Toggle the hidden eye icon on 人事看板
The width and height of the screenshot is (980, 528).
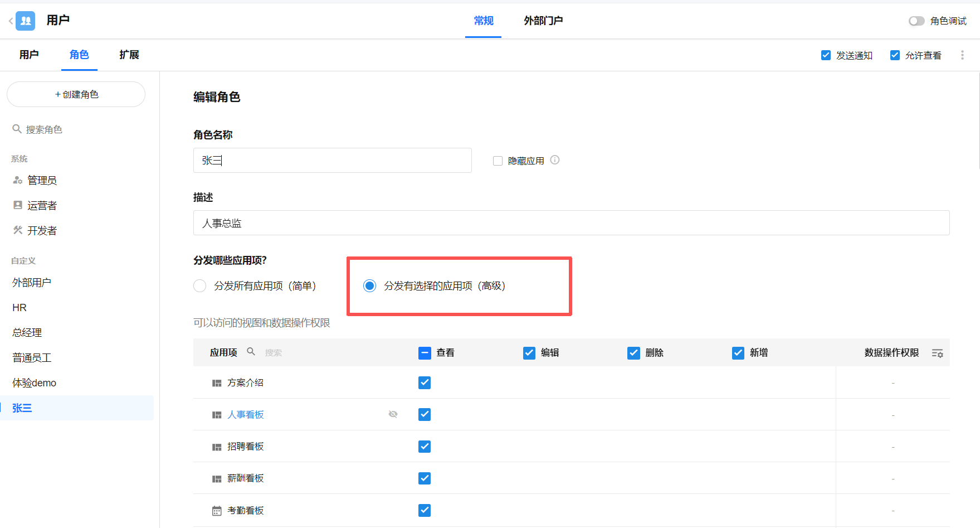coord(393,414)
